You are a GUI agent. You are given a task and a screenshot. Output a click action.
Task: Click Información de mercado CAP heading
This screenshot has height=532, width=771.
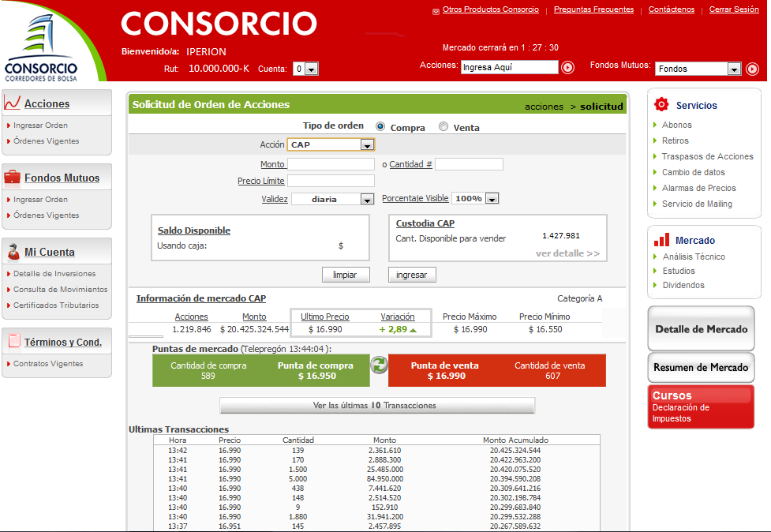coord(201,298)
